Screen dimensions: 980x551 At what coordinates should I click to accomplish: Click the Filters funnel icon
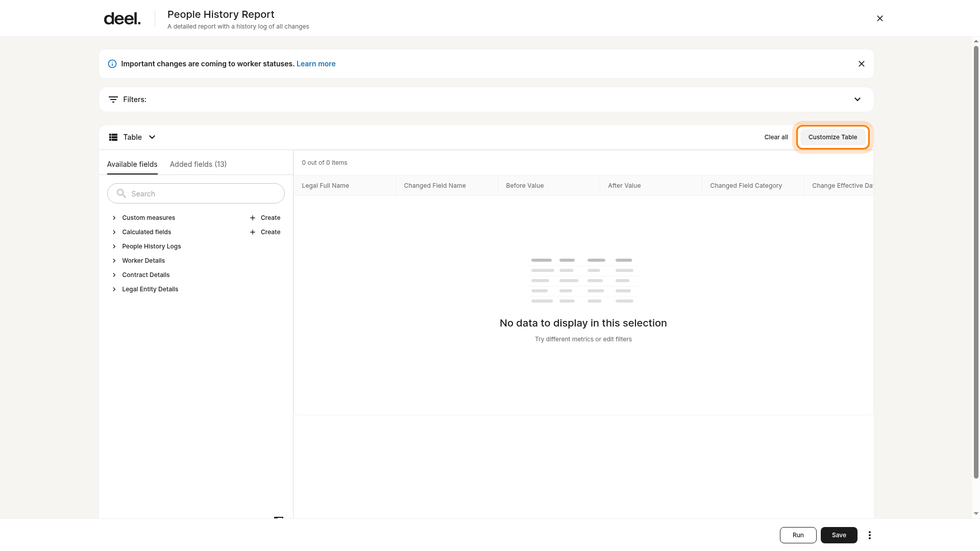(113, 99)
